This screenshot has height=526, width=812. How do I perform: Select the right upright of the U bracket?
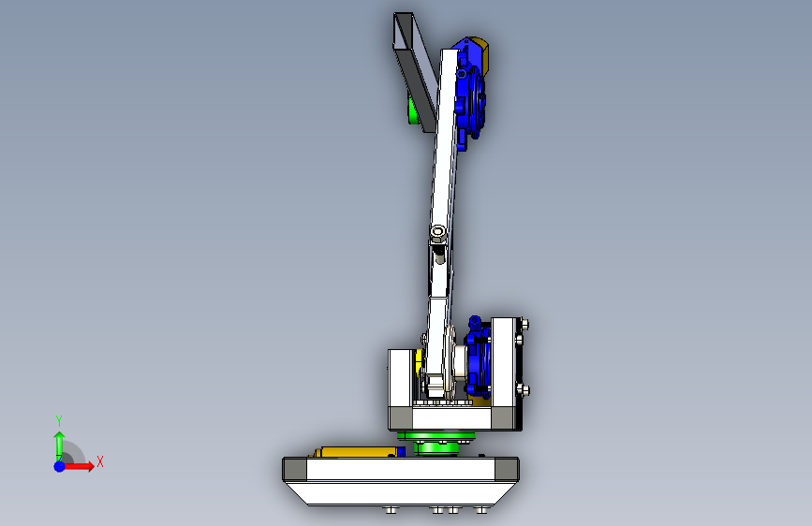(503, 362)
